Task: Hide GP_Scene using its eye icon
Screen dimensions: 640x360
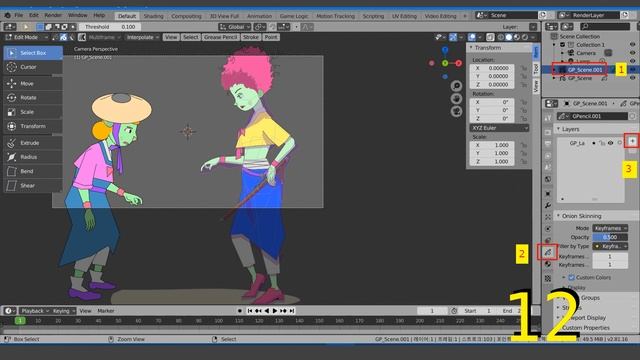Action: [x=633, y=78]
